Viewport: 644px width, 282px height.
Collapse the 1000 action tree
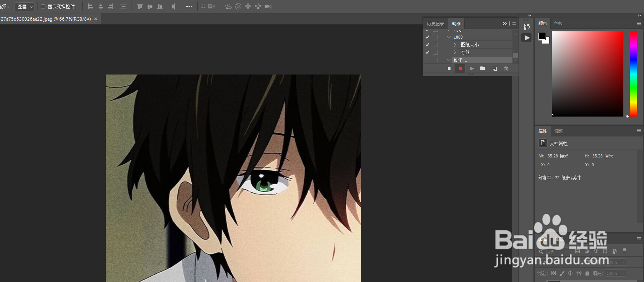click(x=449, y=37)
